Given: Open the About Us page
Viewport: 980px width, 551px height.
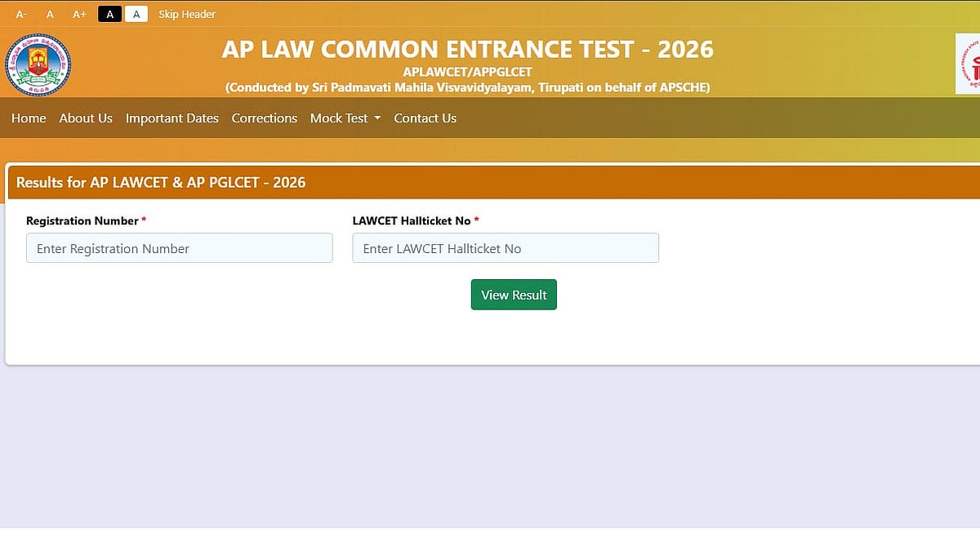Looking at the screenshot, I should (x=86, y=118).
